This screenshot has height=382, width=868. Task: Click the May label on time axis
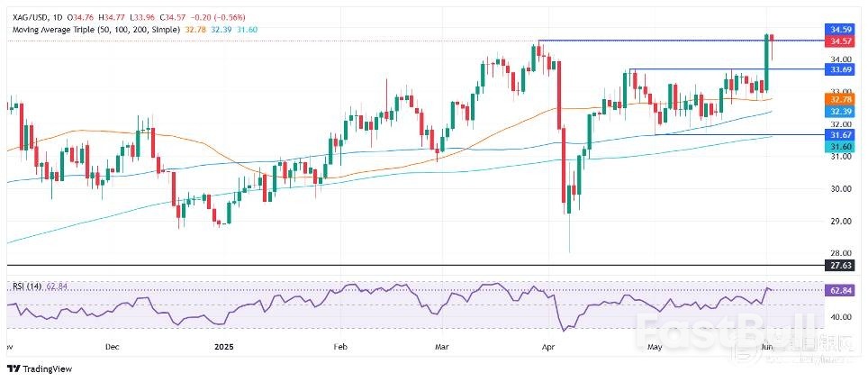coord(655,345)
